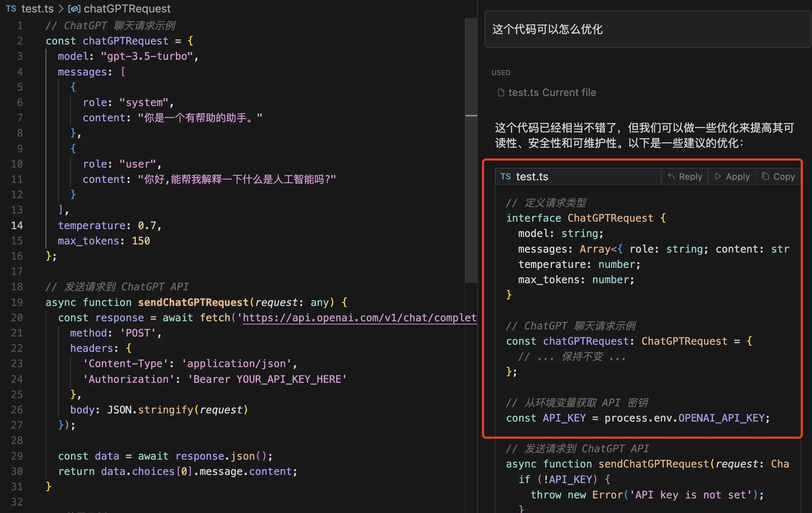Click file icon next to test.ts Current file
The height and width of the screenshot is (513, 812).
click(x=501, y=92)
